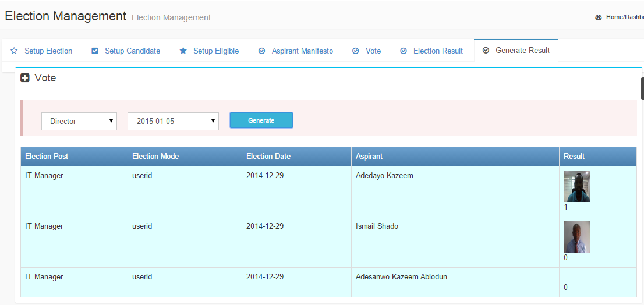The image size is (644, 305).
Task: Switch to the Setup Election tab
Action: click(48, 51)
